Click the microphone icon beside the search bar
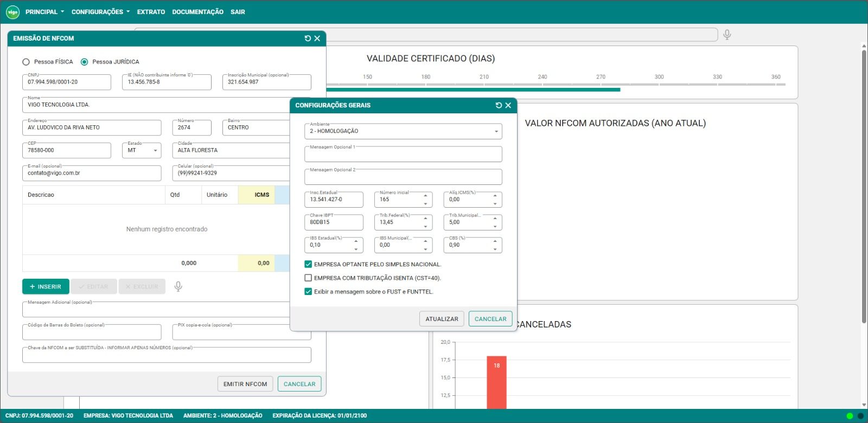This screenshot has width=868, height=423. pyautogui.click(x=727, y=35)
